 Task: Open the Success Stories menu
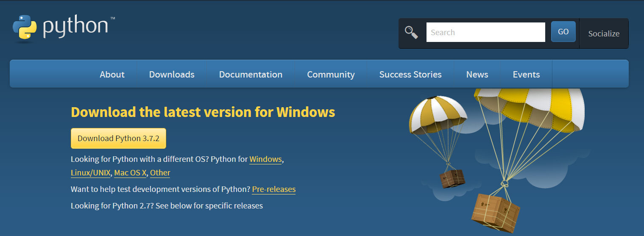(410, 74)
